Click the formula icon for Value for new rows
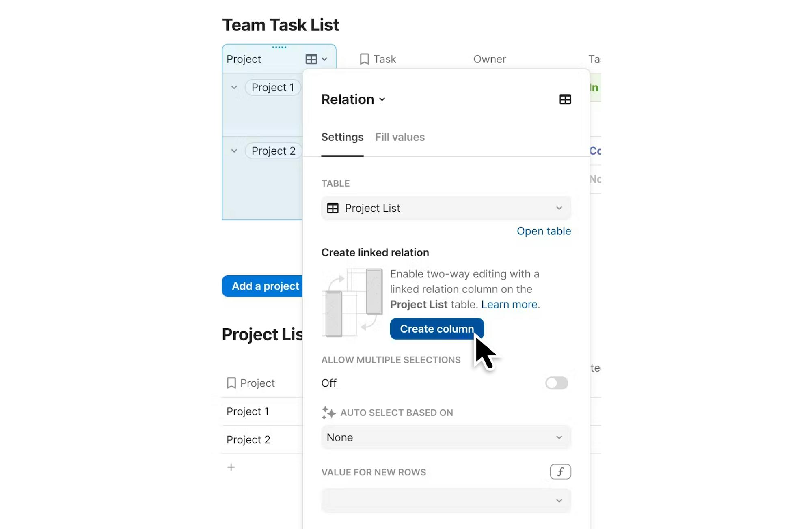 [560, 472]
